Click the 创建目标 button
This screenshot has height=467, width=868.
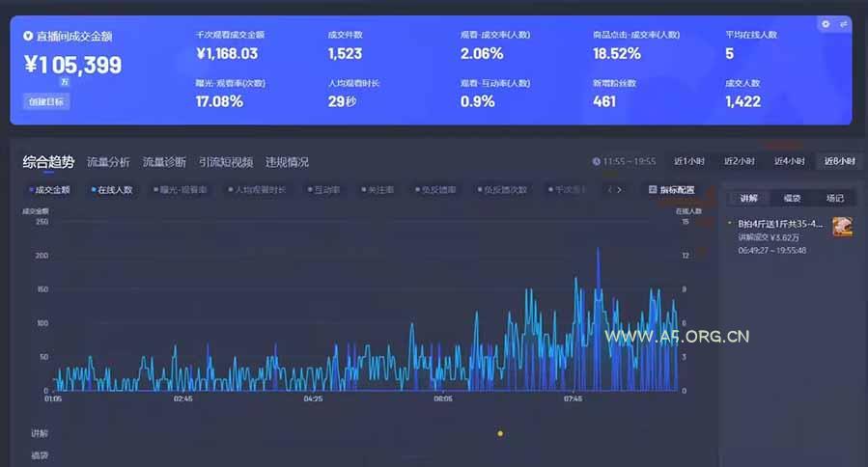click(45, 101)
